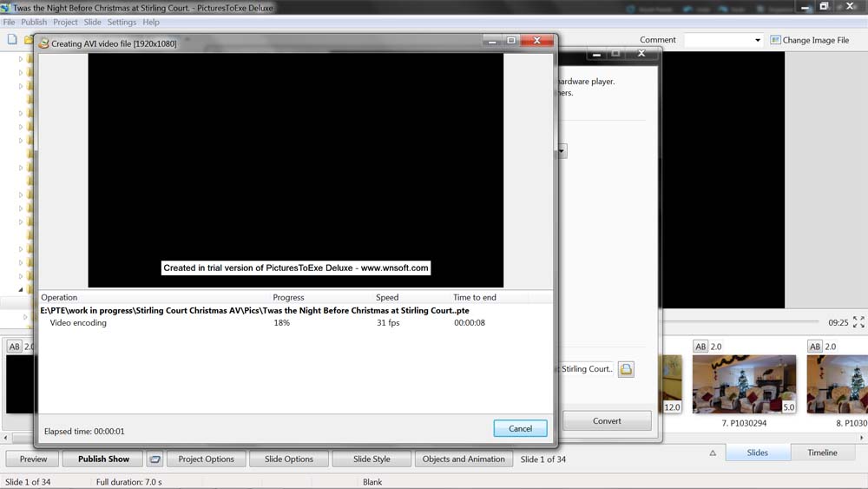Click the left arrow of the slide list scrollbar
This screenshot has height=489, width=868.
pyautogui.click(x=5, y=438)
